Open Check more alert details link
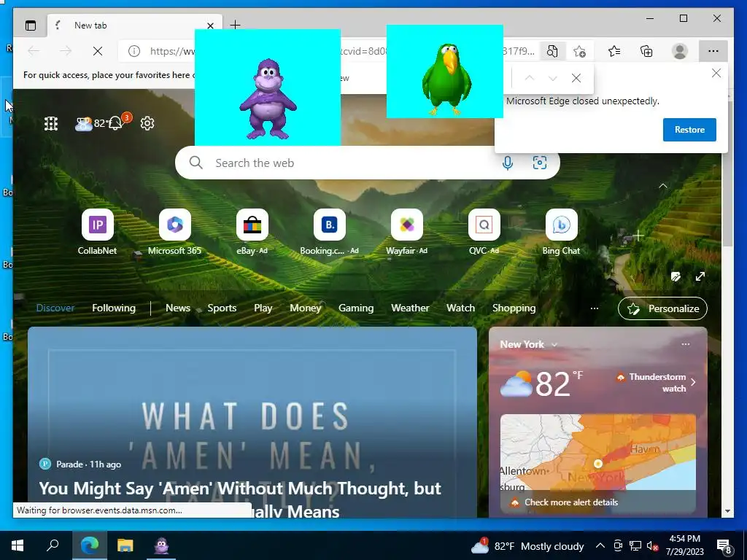 pyautogui.click(x=571, y=502)
